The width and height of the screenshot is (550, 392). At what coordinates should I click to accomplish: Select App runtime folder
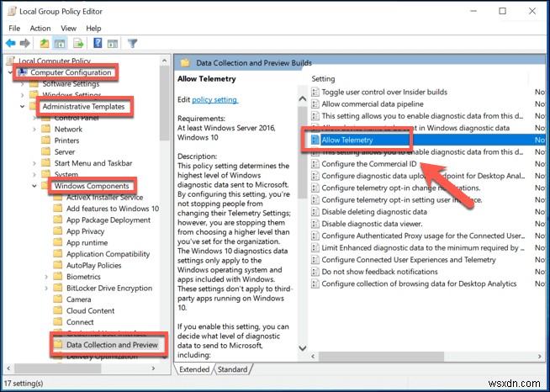pos(87,242)
